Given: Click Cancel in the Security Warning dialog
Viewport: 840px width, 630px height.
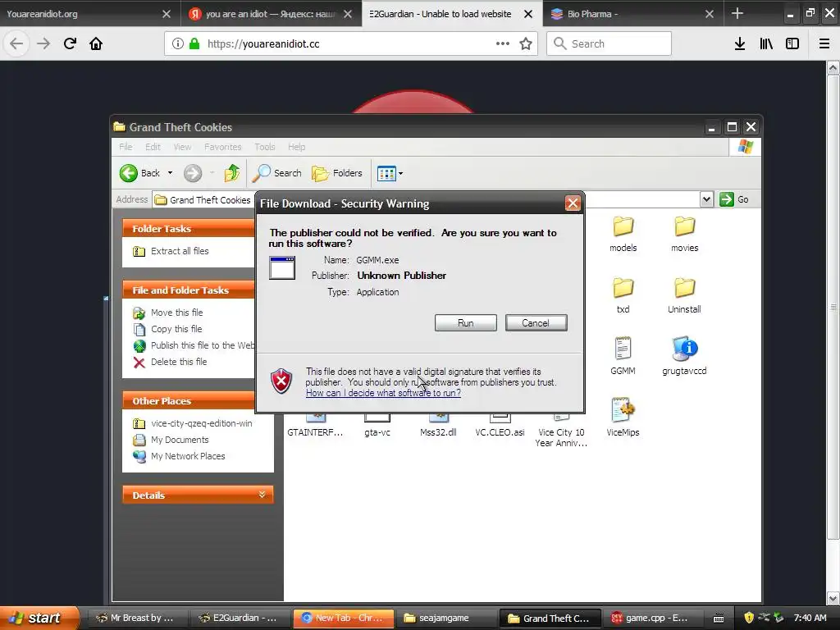Looking at the screenshot, I should (536, 323).
